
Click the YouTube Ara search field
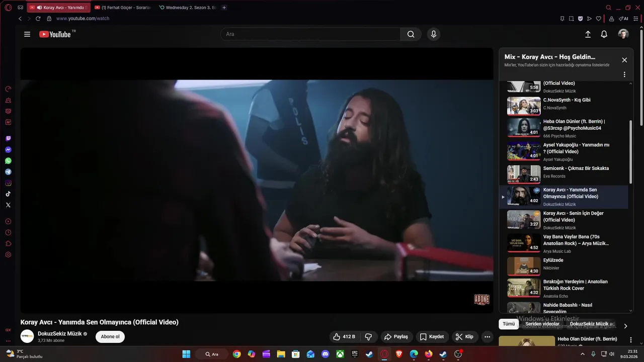[x=310, y=34]
